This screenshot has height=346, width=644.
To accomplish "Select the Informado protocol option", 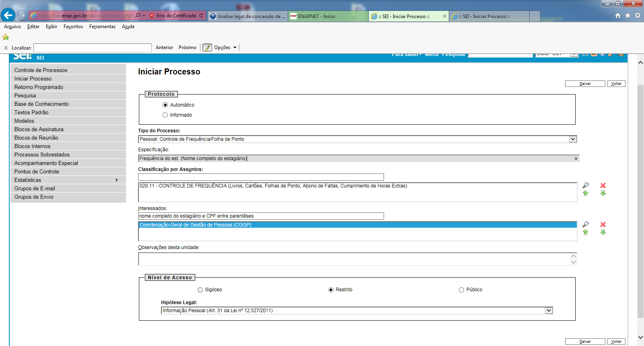I will [x=165, y=115].
